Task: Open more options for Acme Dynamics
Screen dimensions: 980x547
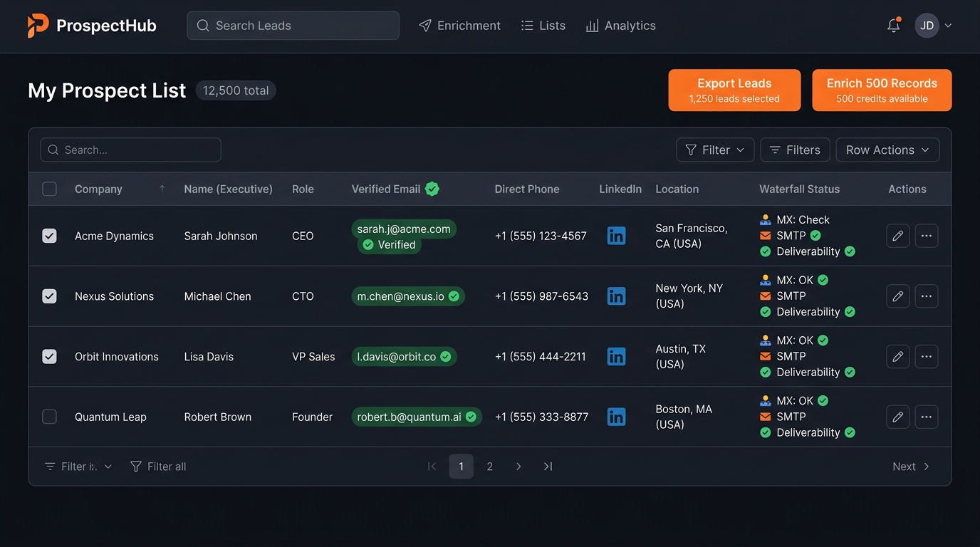Action: (x=926, y=236)
